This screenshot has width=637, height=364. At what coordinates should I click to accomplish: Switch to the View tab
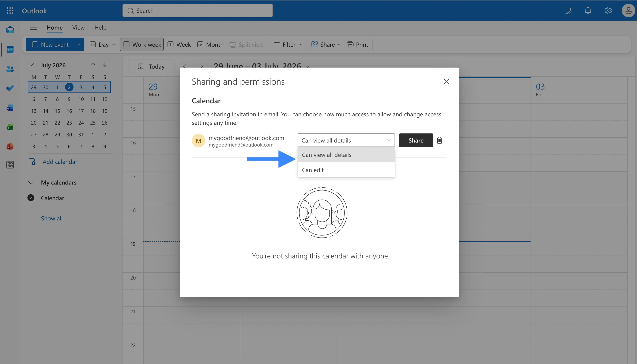pyautogui.click(x=78, y=27)
